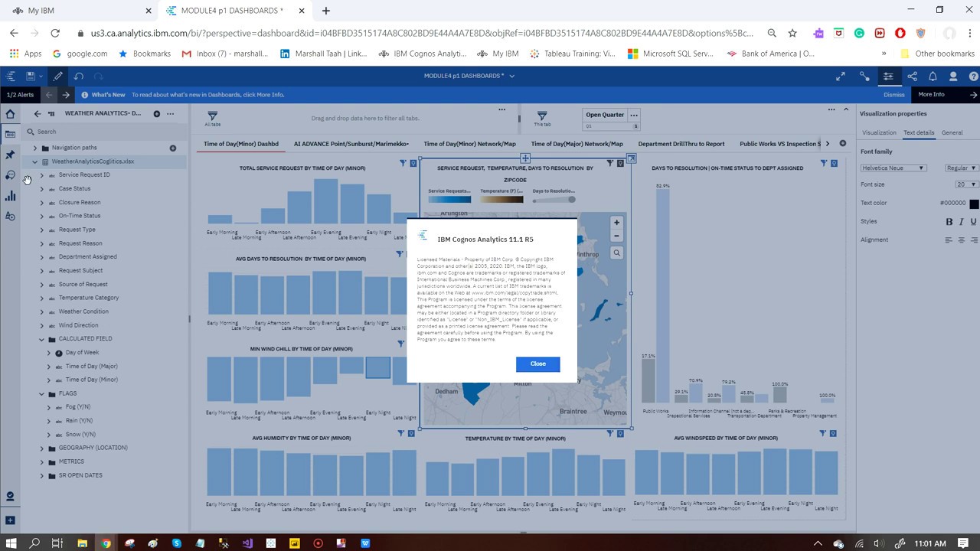
Task: Open Department DrillThru to Report tab
Action: pos(681,144)
